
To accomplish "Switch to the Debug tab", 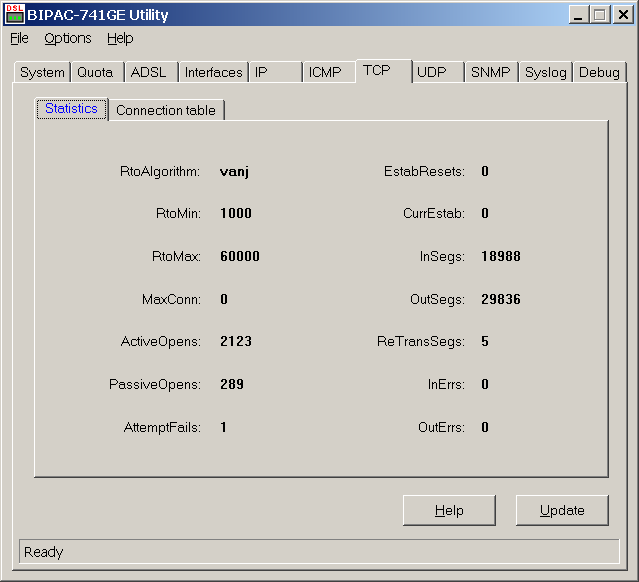I will 599,72.
